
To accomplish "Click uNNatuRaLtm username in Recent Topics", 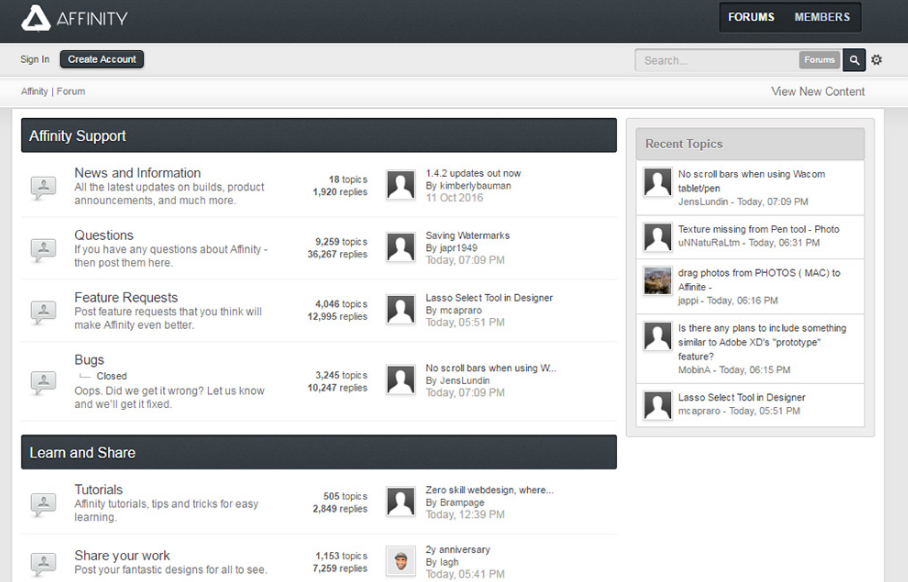I will (709, 243).
